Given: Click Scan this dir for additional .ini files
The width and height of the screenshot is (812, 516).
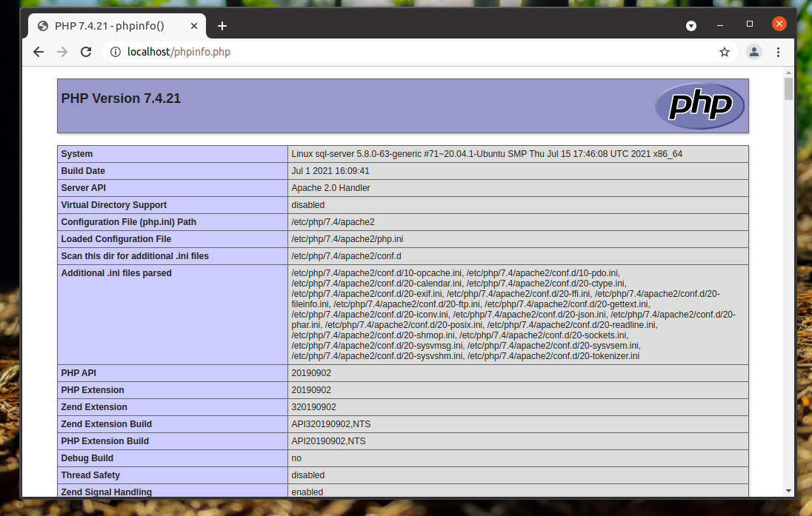Looking at the screenshot, I should [135, 256].
